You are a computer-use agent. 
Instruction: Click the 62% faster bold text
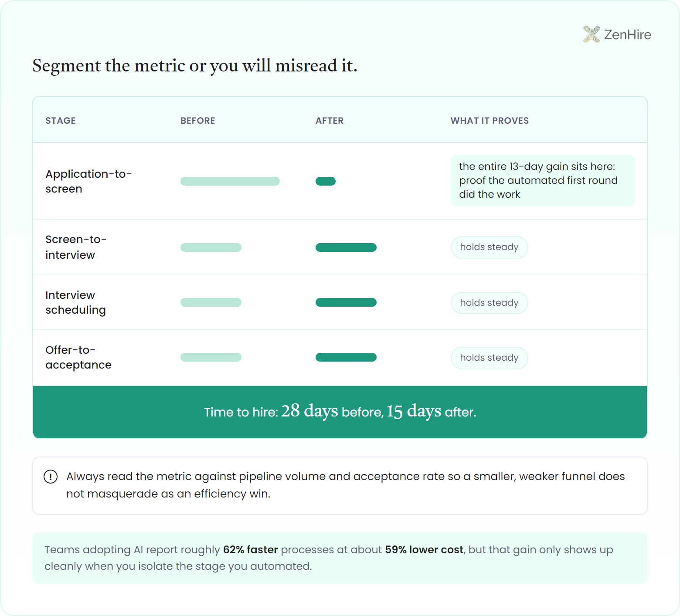(251, 550)
